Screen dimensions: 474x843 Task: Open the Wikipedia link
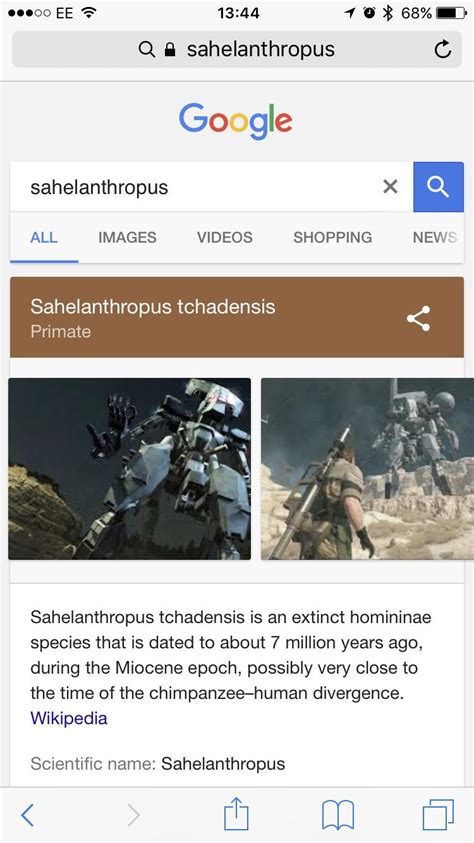69,718
